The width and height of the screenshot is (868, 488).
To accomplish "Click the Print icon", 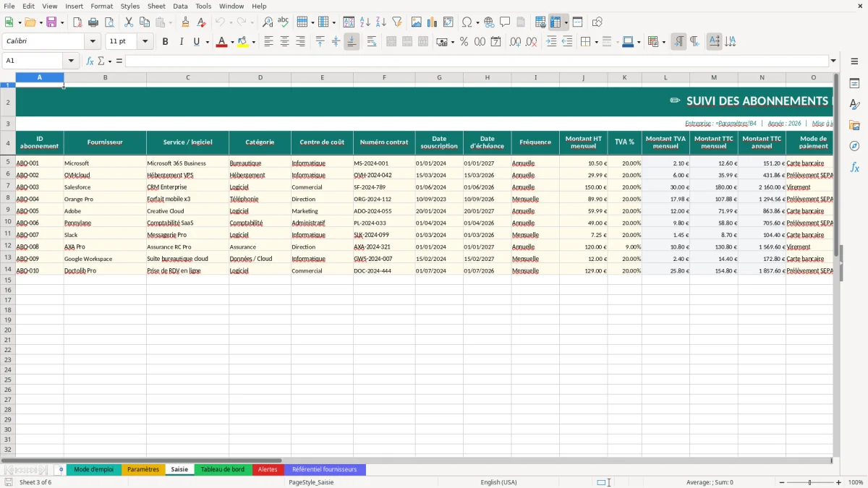I will (93, 22).
